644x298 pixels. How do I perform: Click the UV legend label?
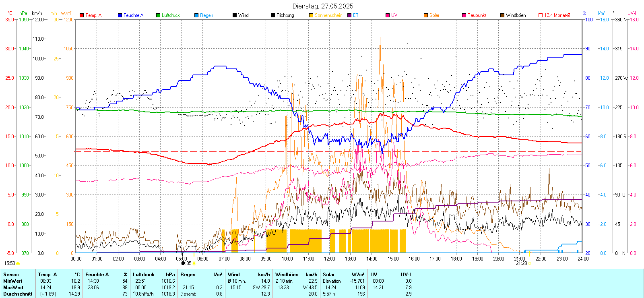coord(394,15)
